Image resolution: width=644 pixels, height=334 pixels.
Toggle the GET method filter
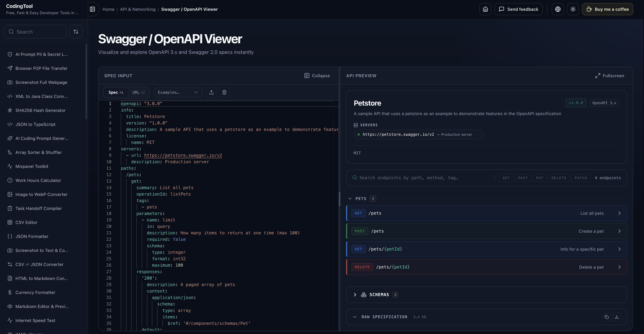click(506, 178)
